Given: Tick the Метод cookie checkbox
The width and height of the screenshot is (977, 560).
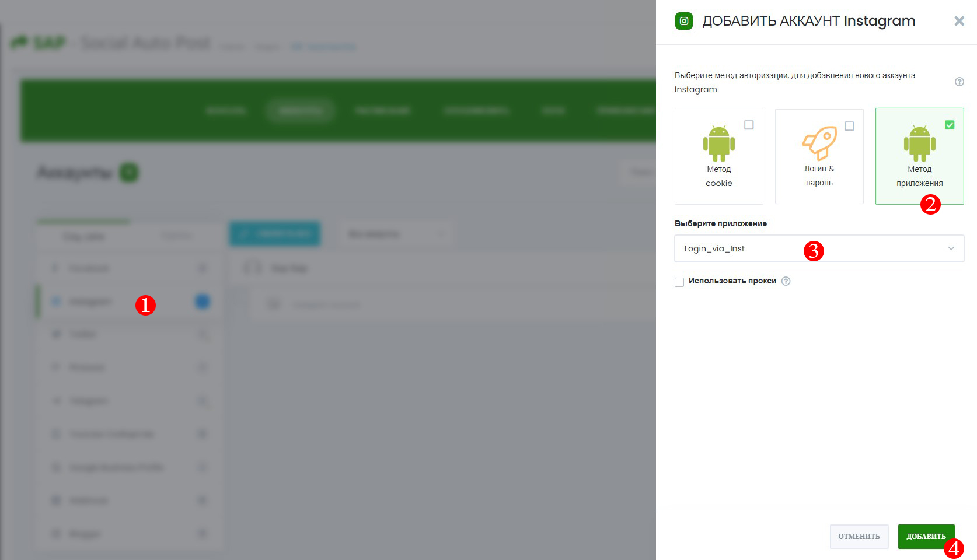Looking at the screenshot, I should (x=749, y=125).
